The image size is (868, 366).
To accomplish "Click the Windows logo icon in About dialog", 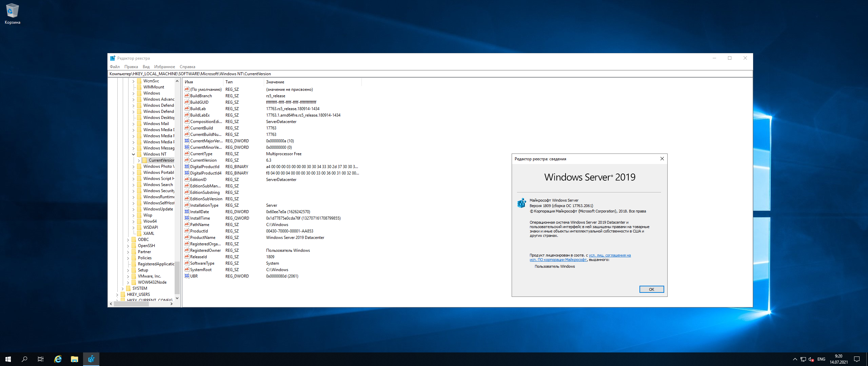I will (521, 203).
